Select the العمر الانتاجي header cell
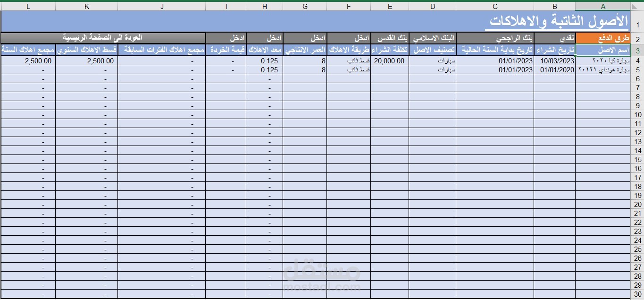The height and width of the screenshot is (300, 644). coord(305,50)
